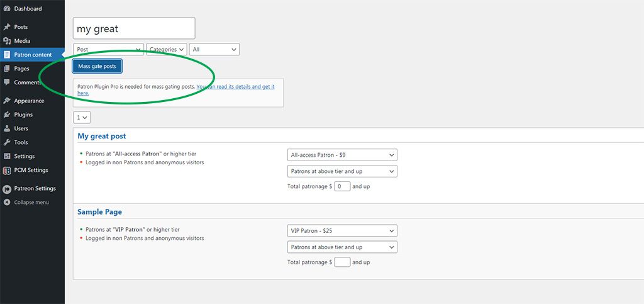The height and width of the screenshot is (304, 644).
Task: Click the Comments speech bubble icon
Action: (6, 82)
